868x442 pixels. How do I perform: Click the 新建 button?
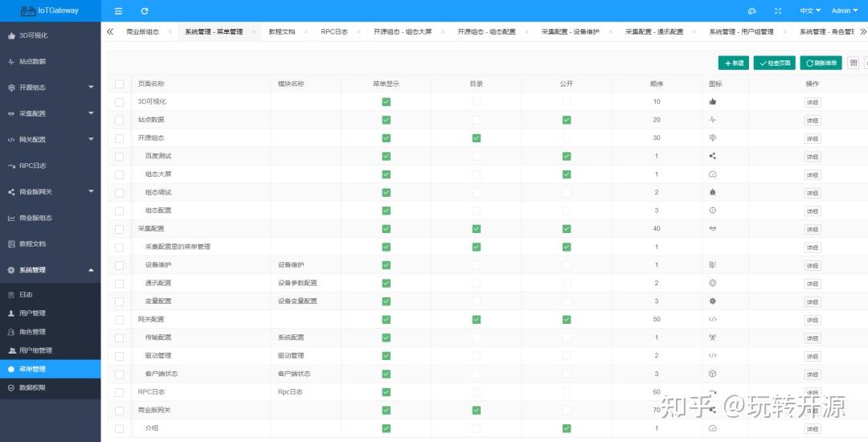pyautogui.click(x=734, y=63)
